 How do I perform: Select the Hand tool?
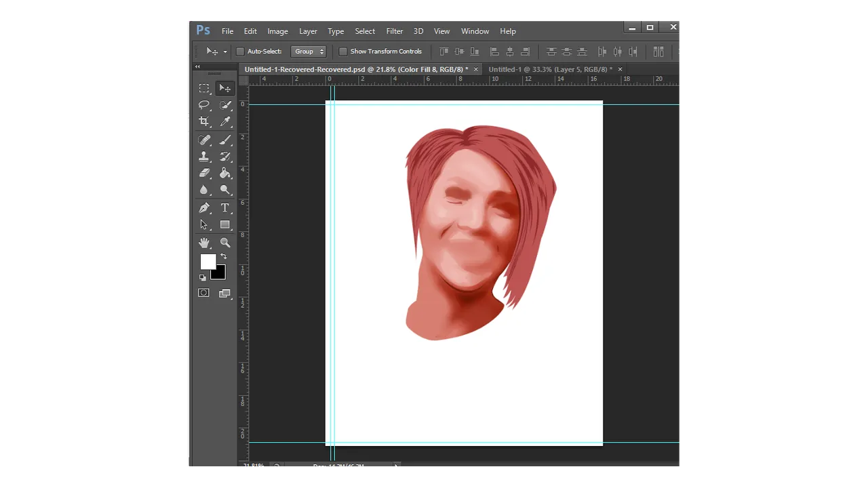click(x=204, y=243)
